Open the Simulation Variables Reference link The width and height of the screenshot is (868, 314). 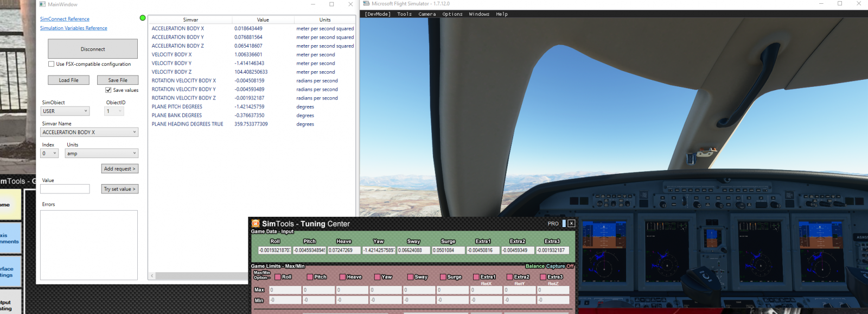pos(73,28)
